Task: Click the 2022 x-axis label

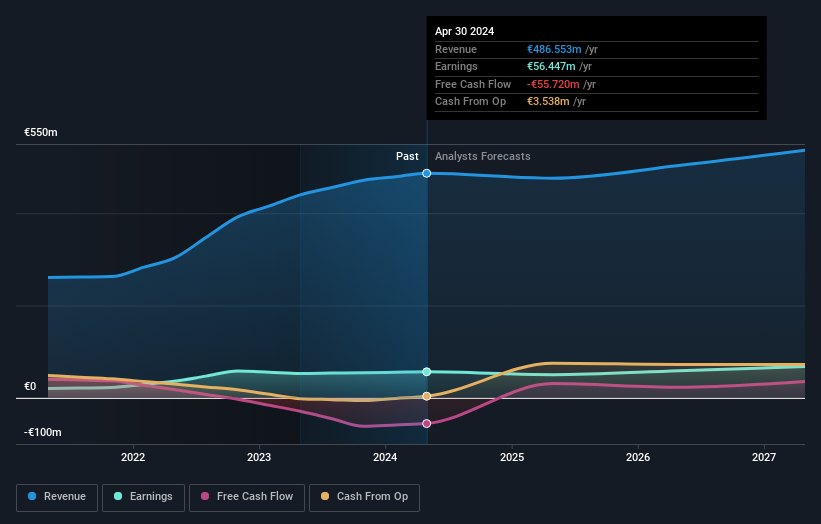Action: point(133,458)
